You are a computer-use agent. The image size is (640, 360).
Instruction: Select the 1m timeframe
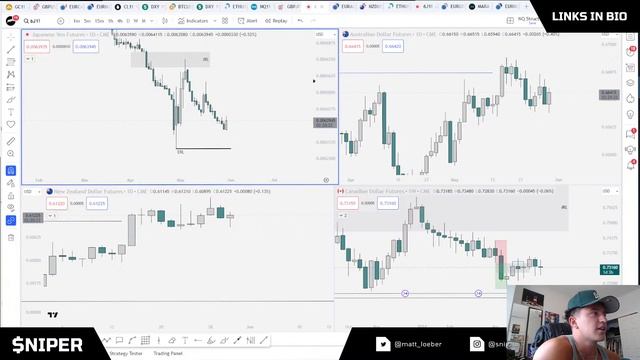point(77,21)
